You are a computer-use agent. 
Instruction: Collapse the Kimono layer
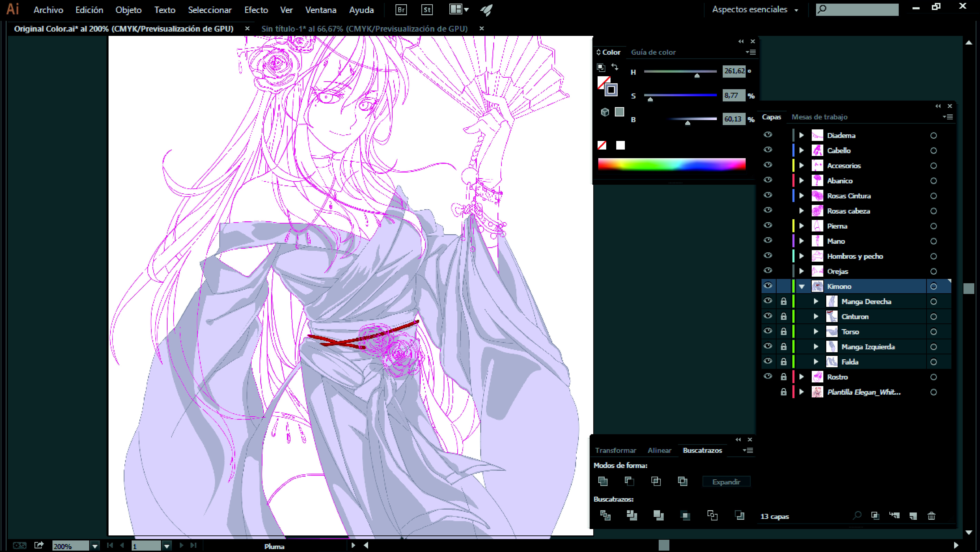tap(802, 287)
